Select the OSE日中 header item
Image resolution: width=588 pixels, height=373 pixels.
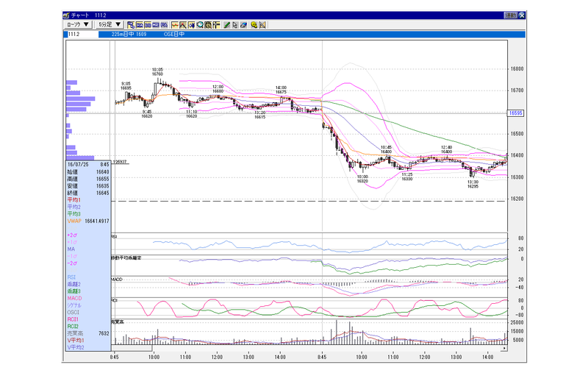174,35
